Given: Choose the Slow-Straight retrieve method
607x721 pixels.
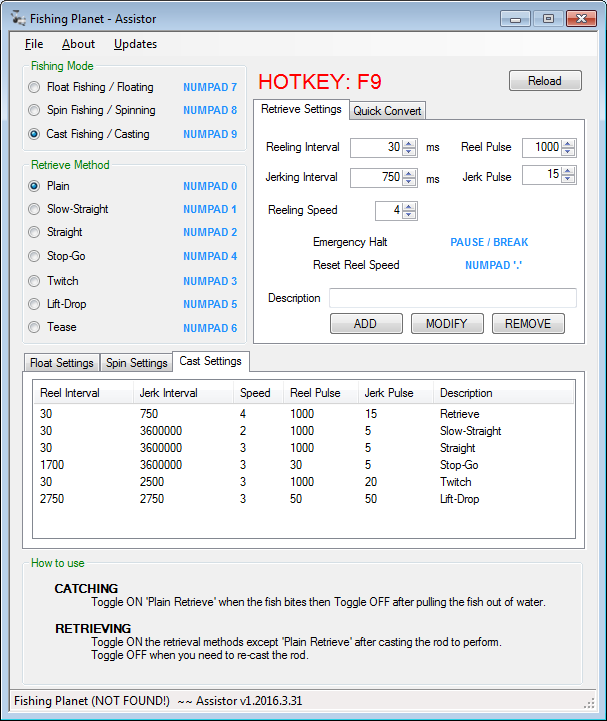Looking at the screenshot, I should 68,209.
